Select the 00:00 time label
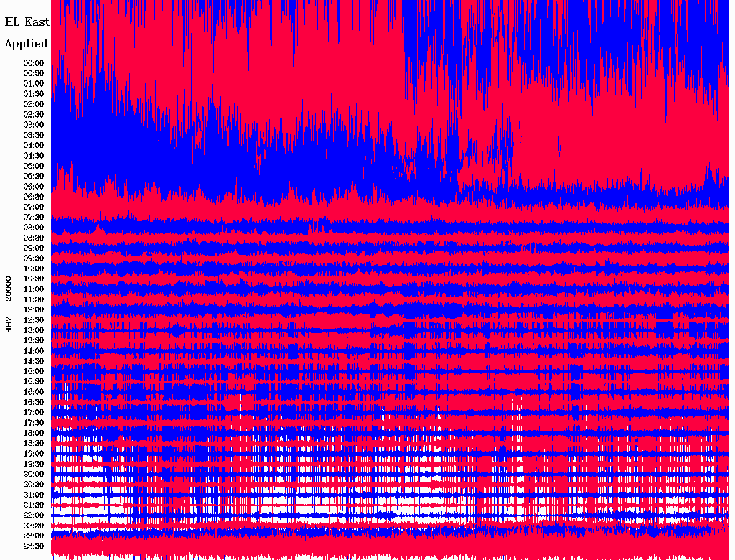Screen dimensions: 735x560 pyautogui.click(x=34, y=63)
